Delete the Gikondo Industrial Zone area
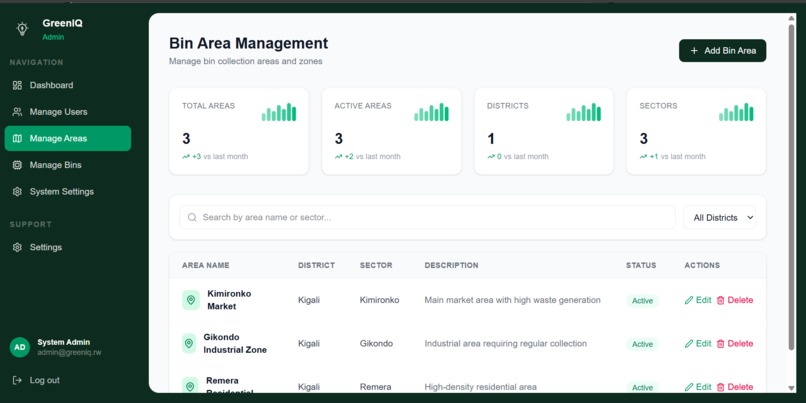 735,344
